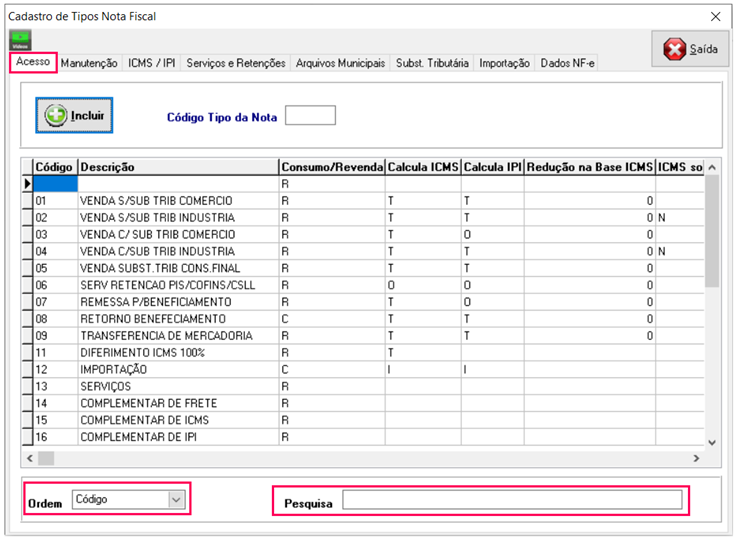
Task: Go to the Subst. Tributária tab
Action: click(x=432, y=63)
